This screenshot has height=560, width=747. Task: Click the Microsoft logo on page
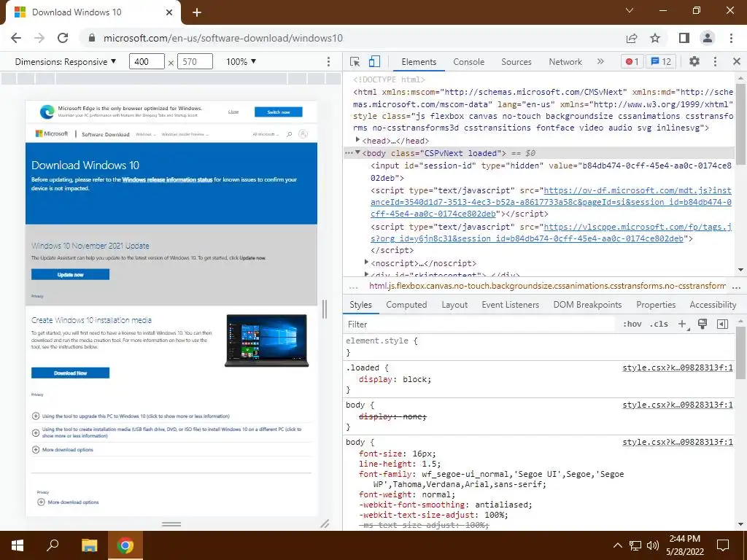[52, 134]
